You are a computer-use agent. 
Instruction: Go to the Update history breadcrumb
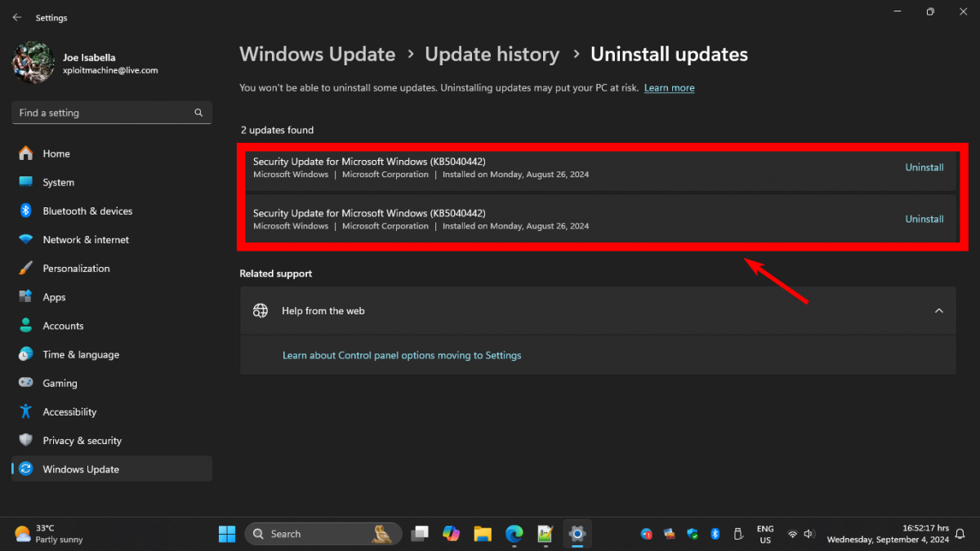pos(492,55)
